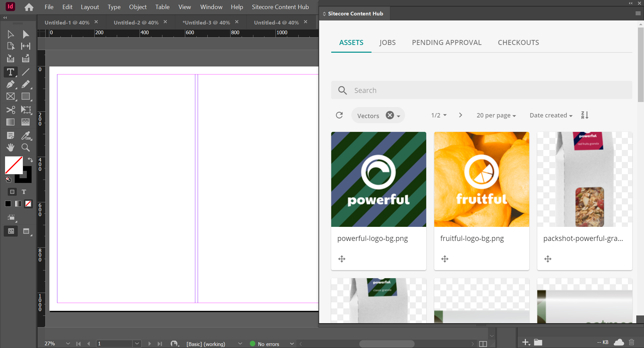Pick the Eyedropper tool
Image resolution: width=644 pixels, height=348 pixels.
(26, 136)
